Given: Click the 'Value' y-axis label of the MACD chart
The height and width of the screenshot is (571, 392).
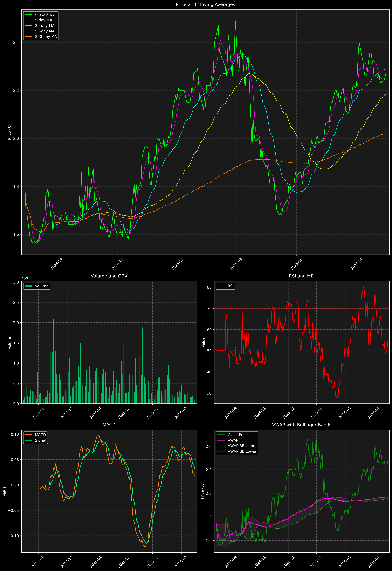Looking at the screenshot, I should [4, 491].
